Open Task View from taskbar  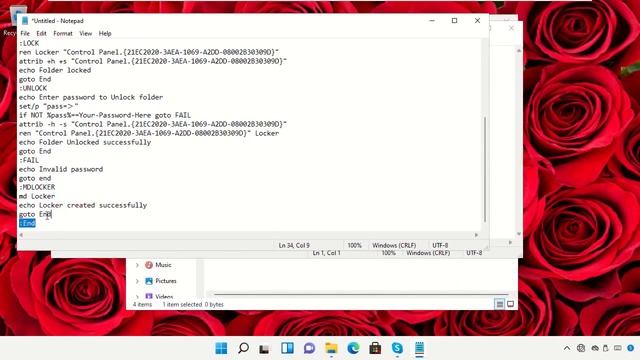[265, 348]
